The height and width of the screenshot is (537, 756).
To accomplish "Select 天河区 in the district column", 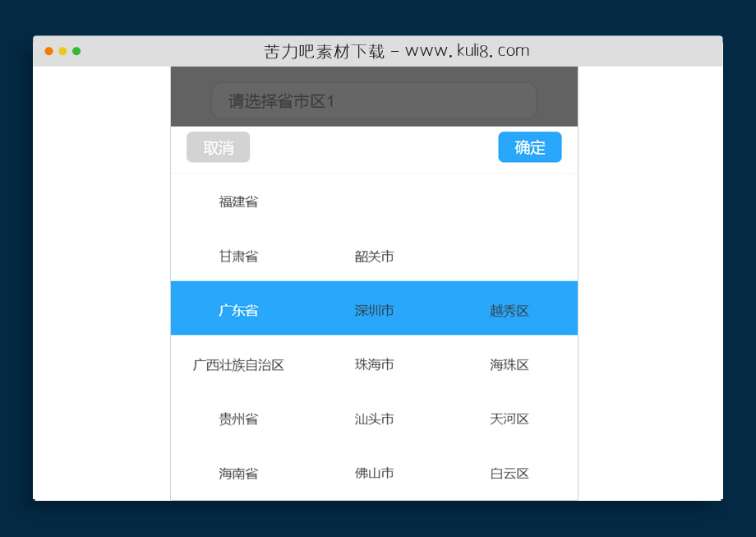I will point(509,419).
